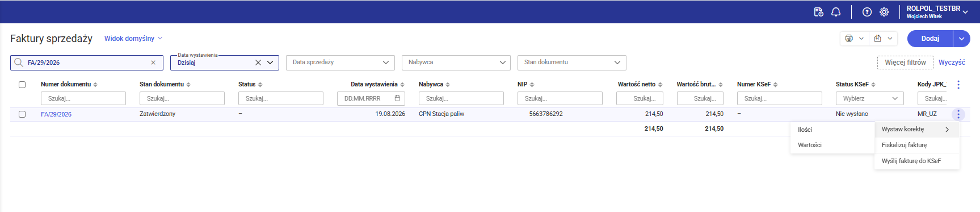Select Ilości submenu option
The image size is (980, 212).
point(832,130)
